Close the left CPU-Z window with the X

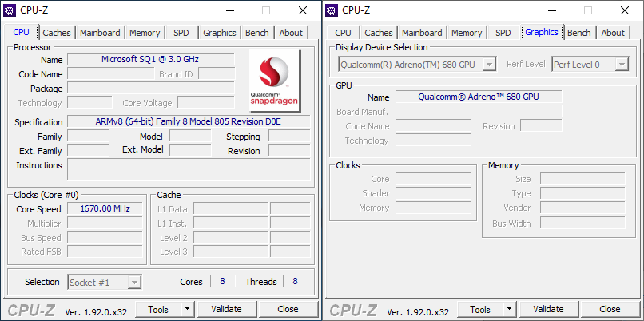click(x=303, y=10)
